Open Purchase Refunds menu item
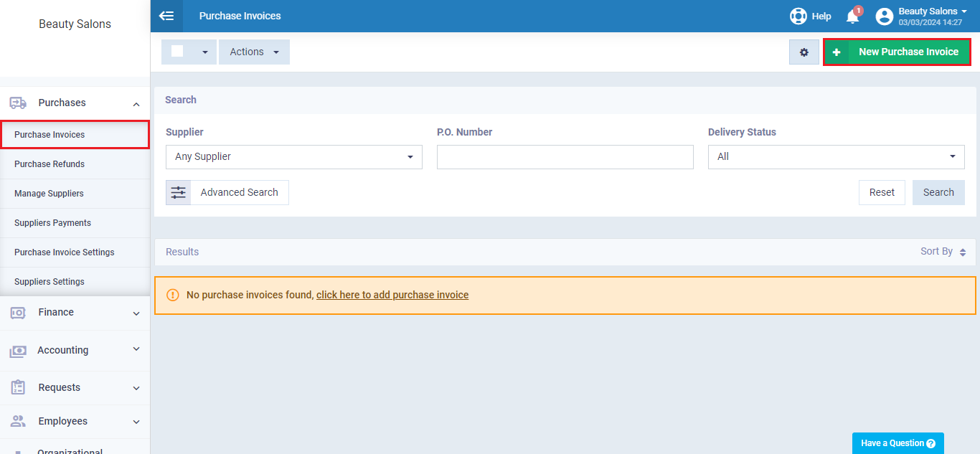 (x=75, y=164)
